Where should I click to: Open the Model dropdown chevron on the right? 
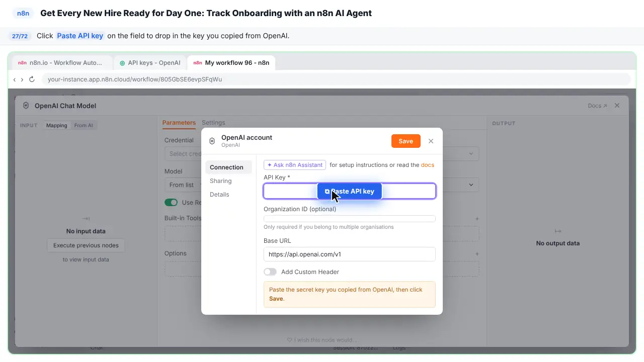coord(471,185)
